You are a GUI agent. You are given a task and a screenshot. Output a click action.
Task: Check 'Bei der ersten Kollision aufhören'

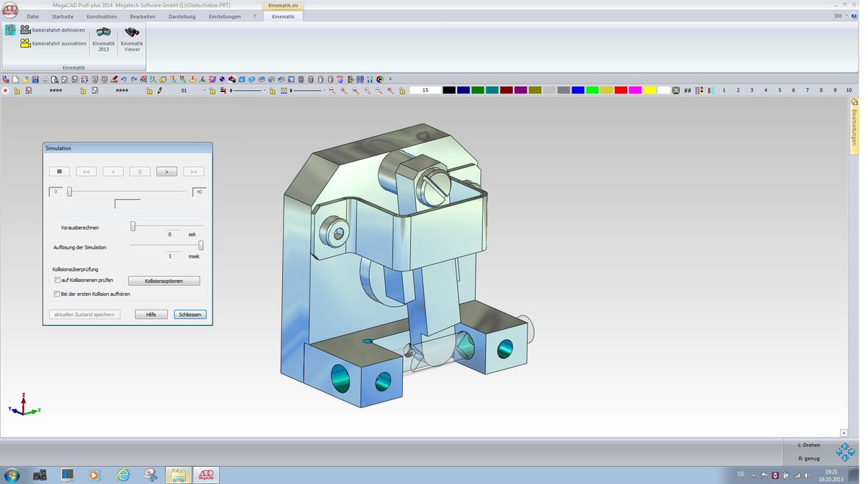pyautogui.click(x=58, y=294)
